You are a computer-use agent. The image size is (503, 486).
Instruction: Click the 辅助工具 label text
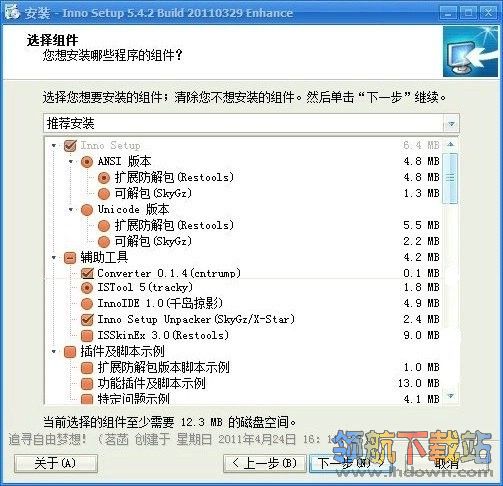104,257
